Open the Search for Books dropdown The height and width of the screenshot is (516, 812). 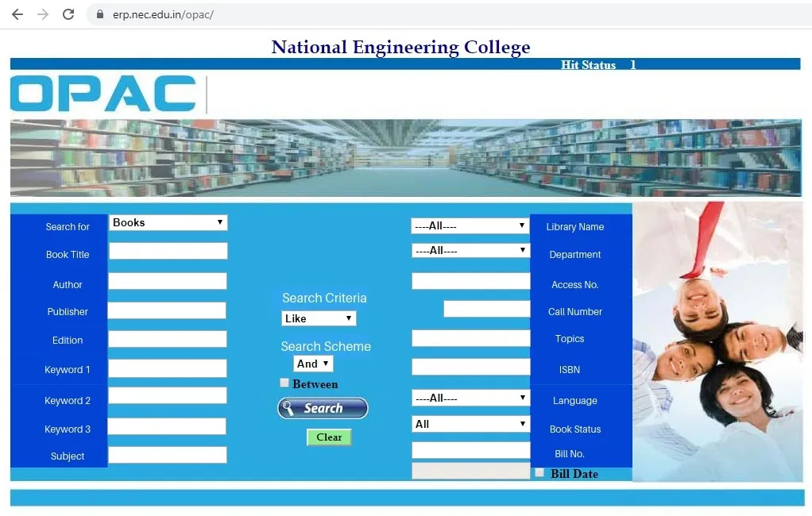(x=168, y=222)
